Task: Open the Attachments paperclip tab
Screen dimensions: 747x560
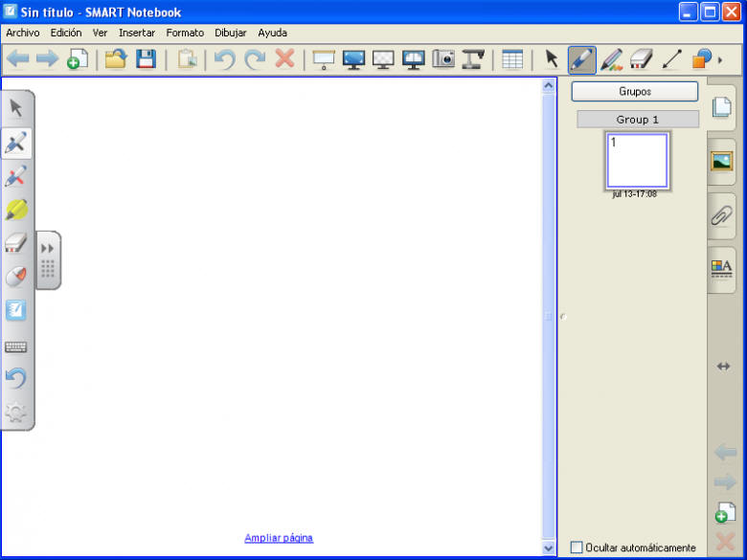Action: point(722,215)
